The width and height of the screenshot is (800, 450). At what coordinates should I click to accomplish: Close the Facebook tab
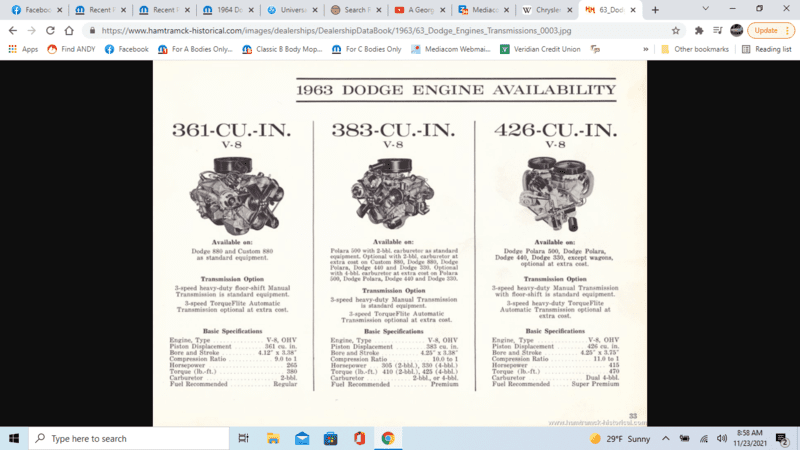pyautogui.click(x=60, y=10)
